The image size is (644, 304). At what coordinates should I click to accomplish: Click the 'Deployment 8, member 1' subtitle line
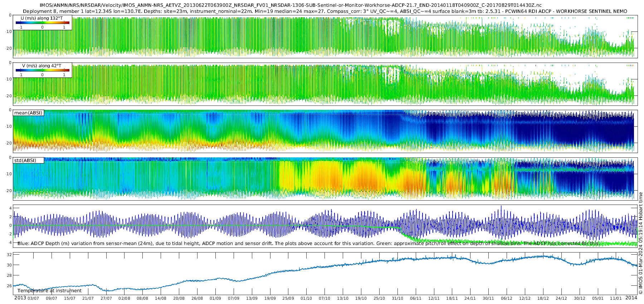pyautogui.click(x=325, y=11)
